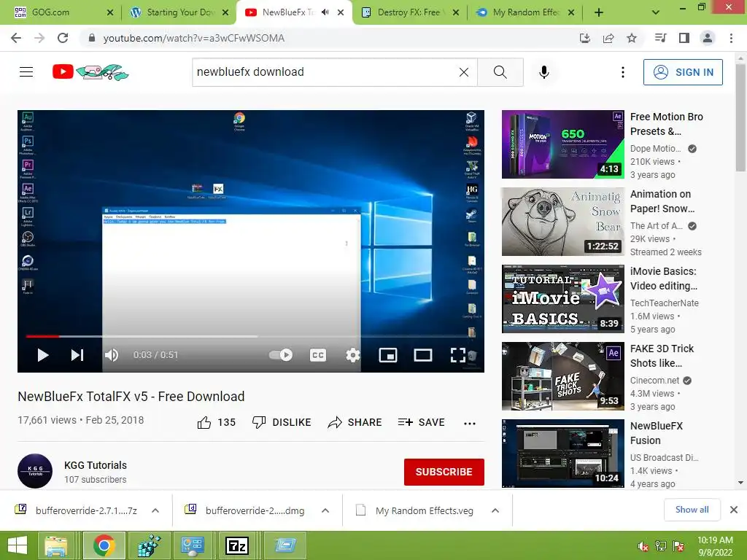The width and height of the screenshot is (747, 560).
Task: Mute the NewBlueFx tab audio
Action: [325, 12]
